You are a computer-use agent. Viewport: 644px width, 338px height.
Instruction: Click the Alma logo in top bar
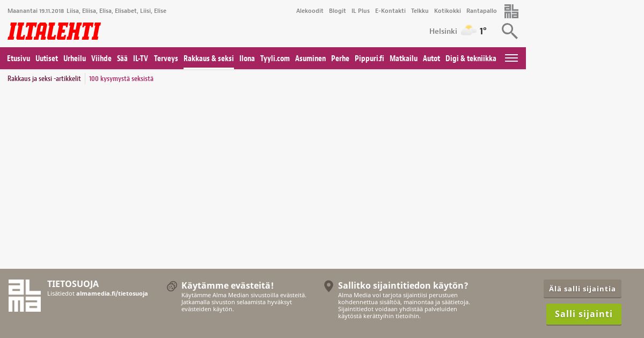point(511,11)
